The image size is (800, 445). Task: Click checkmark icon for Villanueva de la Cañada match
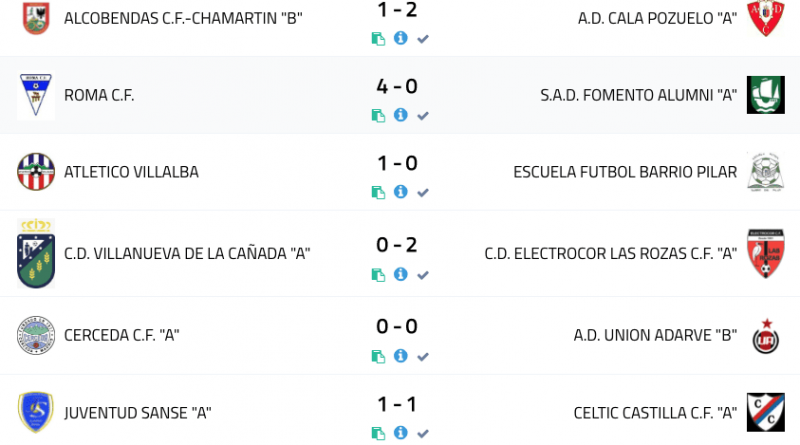click(423, 275)
